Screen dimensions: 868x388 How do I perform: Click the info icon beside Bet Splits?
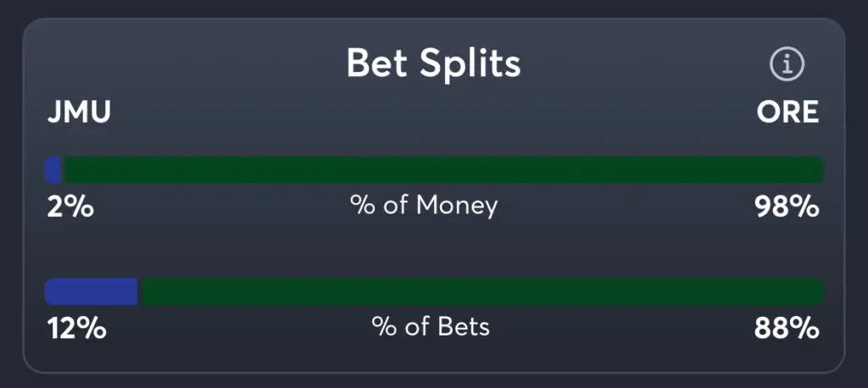tap(787, 64)
